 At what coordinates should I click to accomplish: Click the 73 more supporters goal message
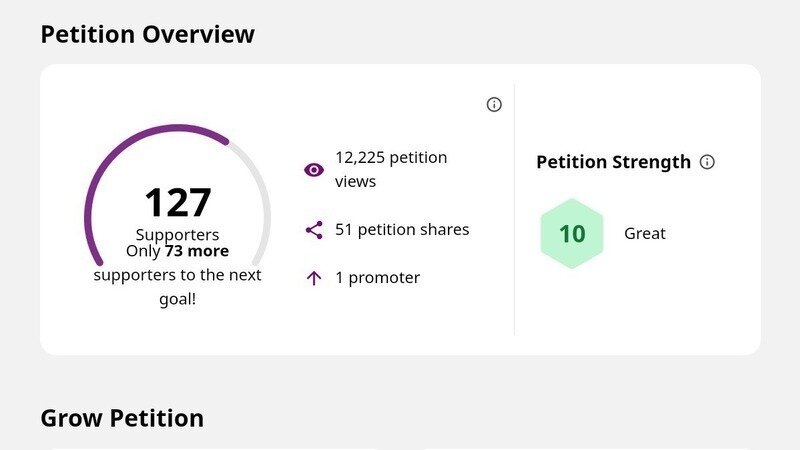(x=178, y=275)
